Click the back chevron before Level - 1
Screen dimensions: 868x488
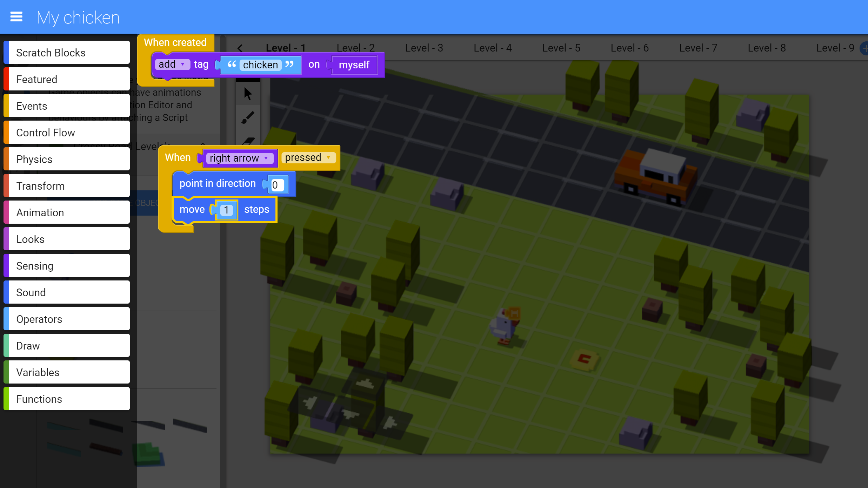point(240,48)
